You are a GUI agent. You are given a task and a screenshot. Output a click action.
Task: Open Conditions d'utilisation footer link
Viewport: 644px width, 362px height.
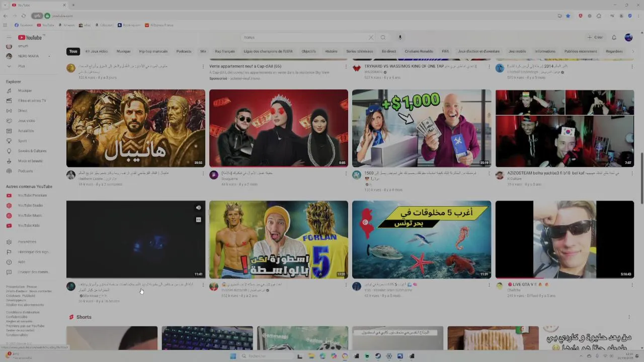click(x=23, y=312)
